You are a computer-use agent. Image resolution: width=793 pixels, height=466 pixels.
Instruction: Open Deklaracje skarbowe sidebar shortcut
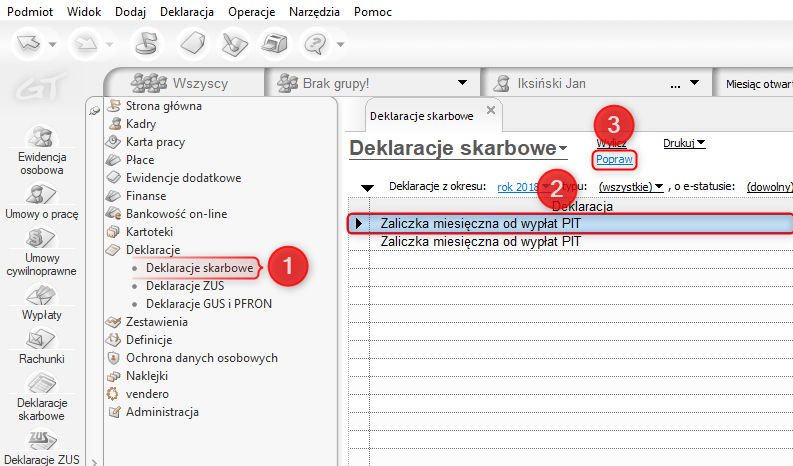point(41,397)
